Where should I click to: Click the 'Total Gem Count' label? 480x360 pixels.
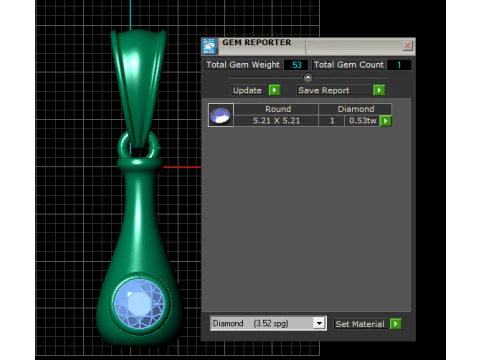tap(349, 65)
